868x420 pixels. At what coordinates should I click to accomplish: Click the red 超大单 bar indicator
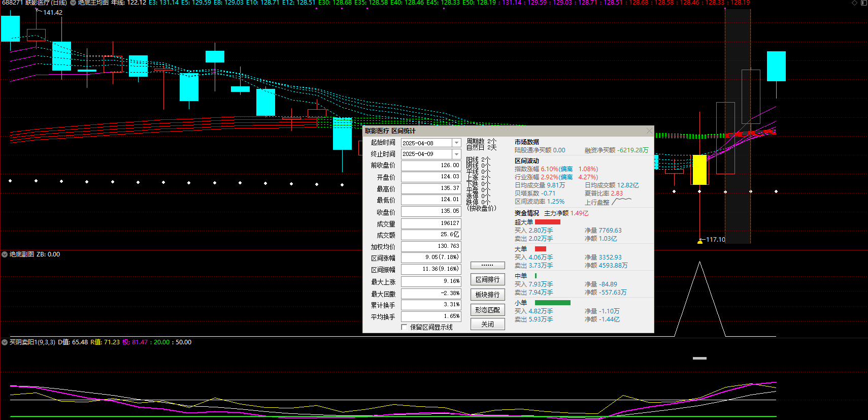click(x=548, y=222)
